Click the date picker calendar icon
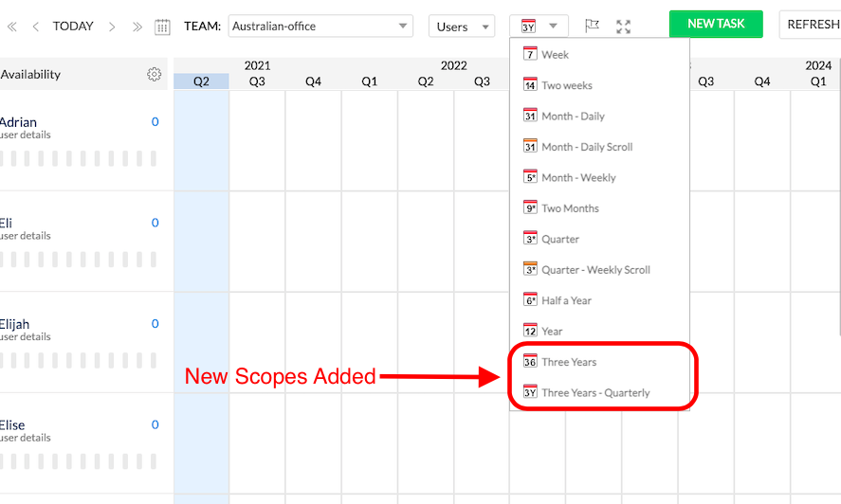Screen dimensions: 841x504 [162, 27]
